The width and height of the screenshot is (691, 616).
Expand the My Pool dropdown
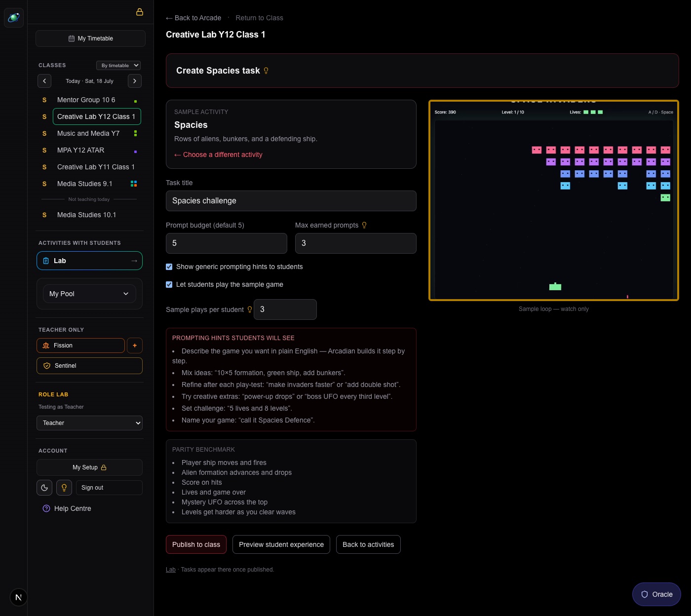tap(89, 294)
